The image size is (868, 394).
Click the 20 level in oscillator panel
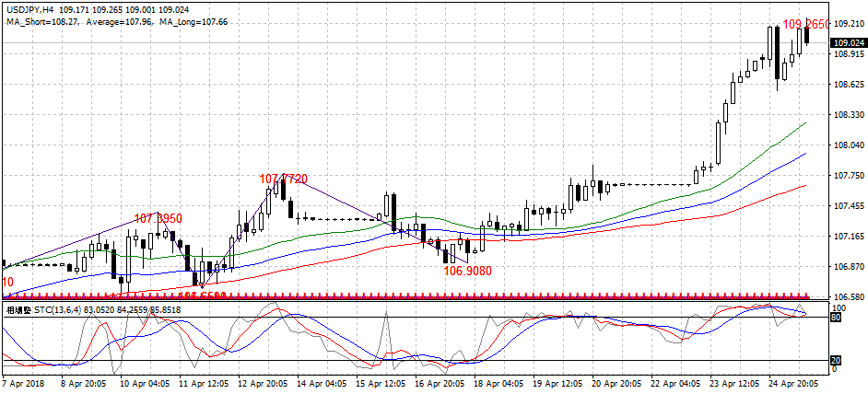click(x=837, y=360)
